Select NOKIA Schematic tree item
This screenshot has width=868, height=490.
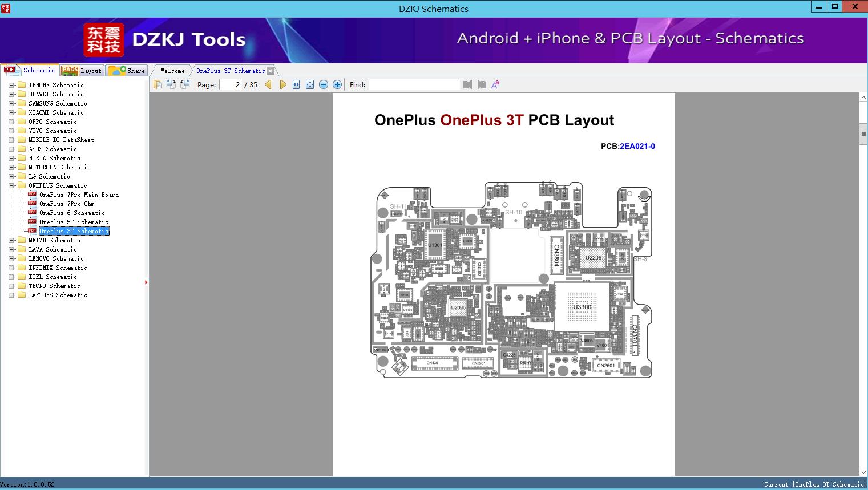[x=54, y=158]
